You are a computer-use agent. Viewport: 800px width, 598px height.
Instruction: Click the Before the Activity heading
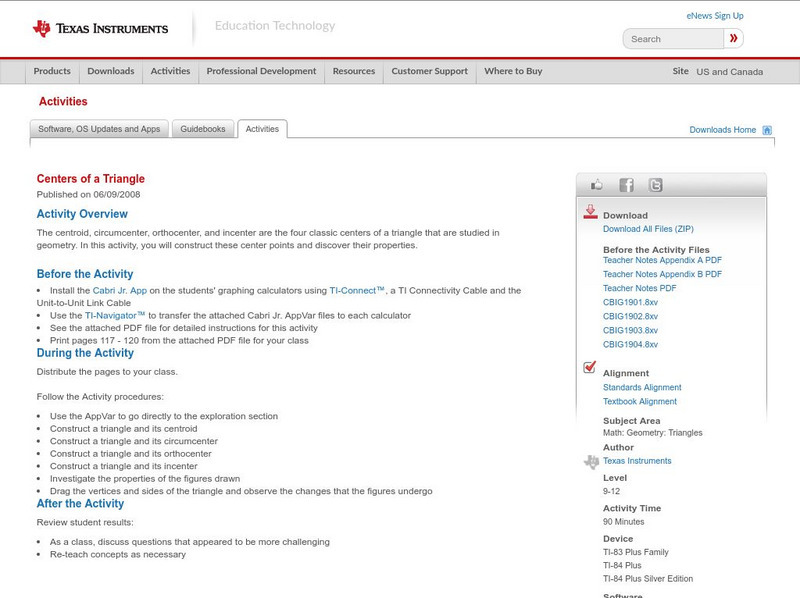click(x=85, y=274)
